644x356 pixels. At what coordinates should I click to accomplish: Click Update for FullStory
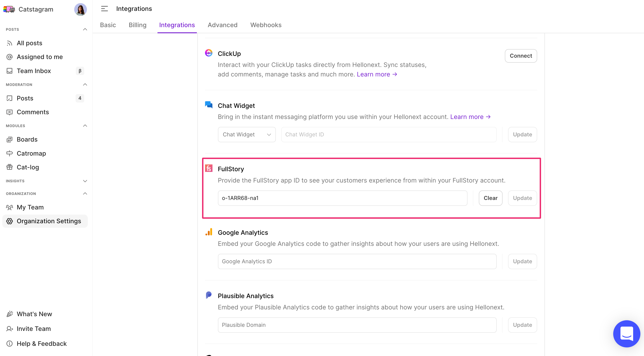click(x=522, y=198)
